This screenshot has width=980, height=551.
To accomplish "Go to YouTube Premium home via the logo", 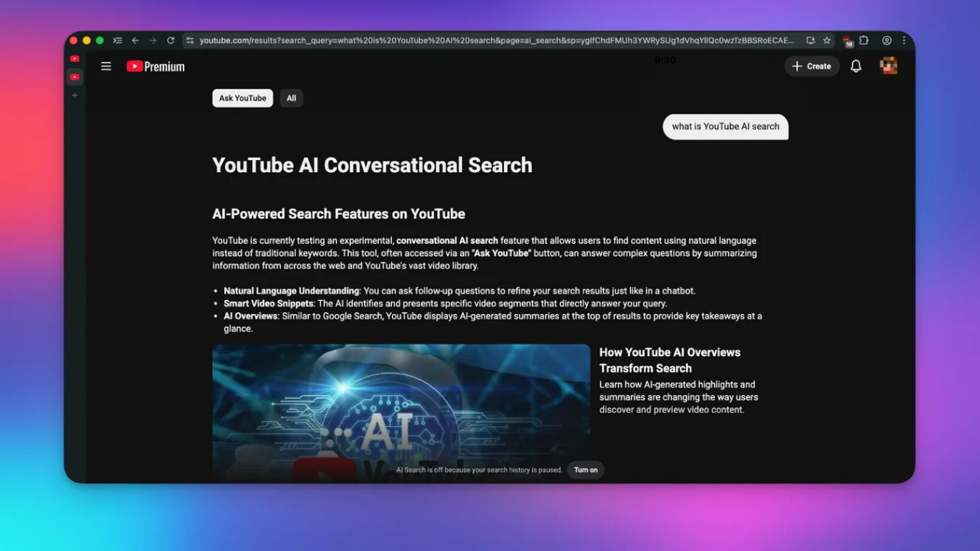I will point(155,67).
